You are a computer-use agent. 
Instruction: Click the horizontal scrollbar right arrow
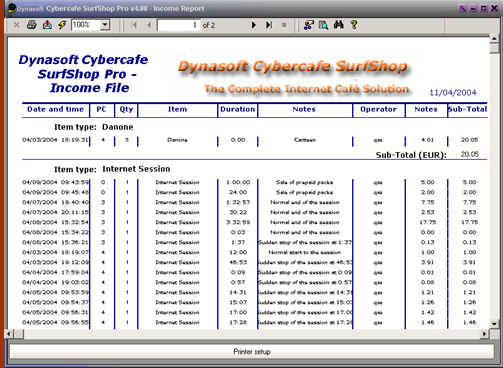tap(484, 334)
